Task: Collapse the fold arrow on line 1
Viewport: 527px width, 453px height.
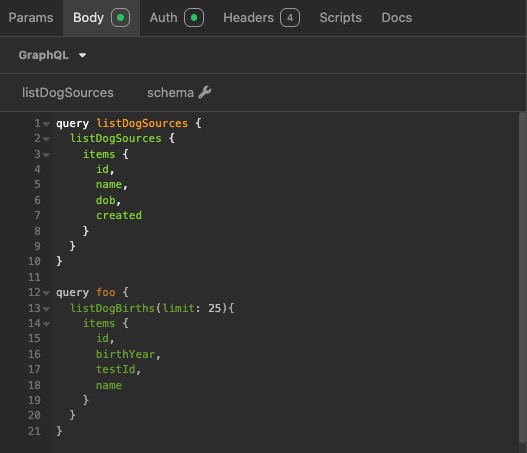Action: coord(46,124)
